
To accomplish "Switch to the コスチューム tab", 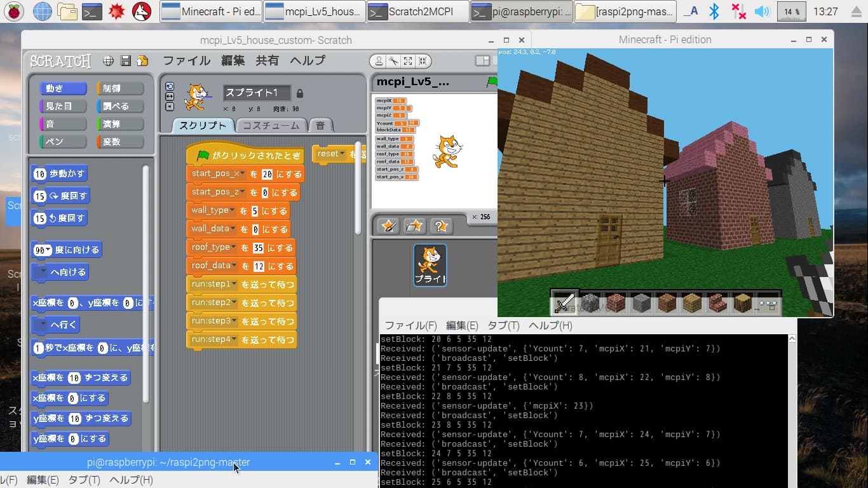I will click(x=271, y=125).
